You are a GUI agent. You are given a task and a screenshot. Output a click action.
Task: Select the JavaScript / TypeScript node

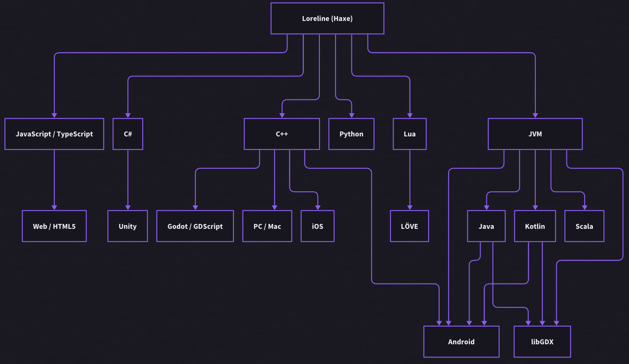54,134
